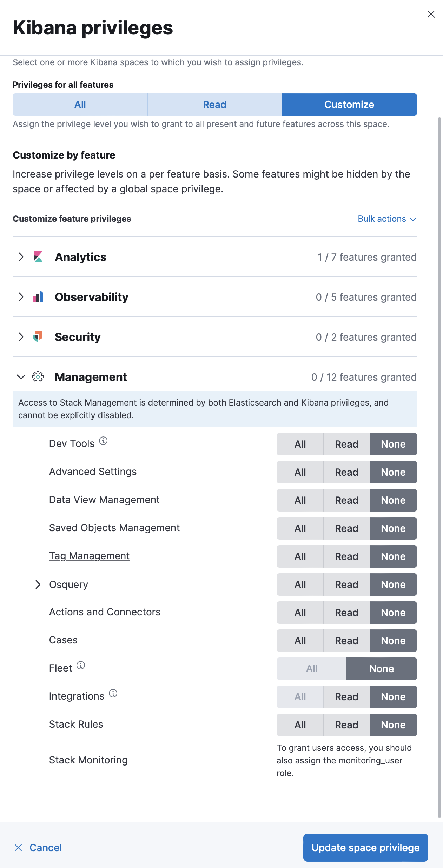Image resolution: width=443 pixels, height=868 pixels.
Task: Set Cases privilege to Read
Action: (346, 640)
